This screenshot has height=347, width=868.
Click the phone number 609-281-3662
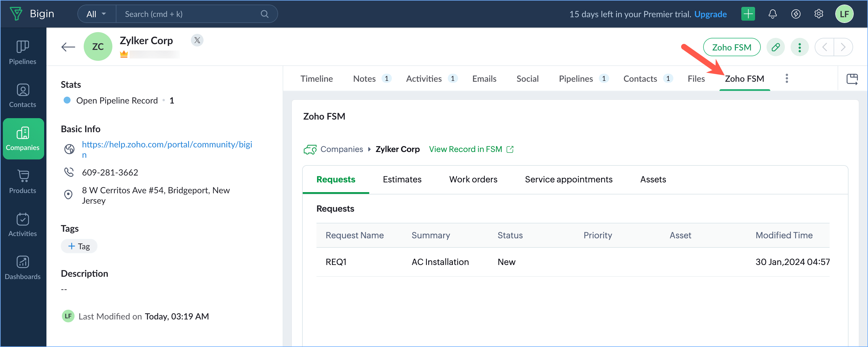coord(110,172)
